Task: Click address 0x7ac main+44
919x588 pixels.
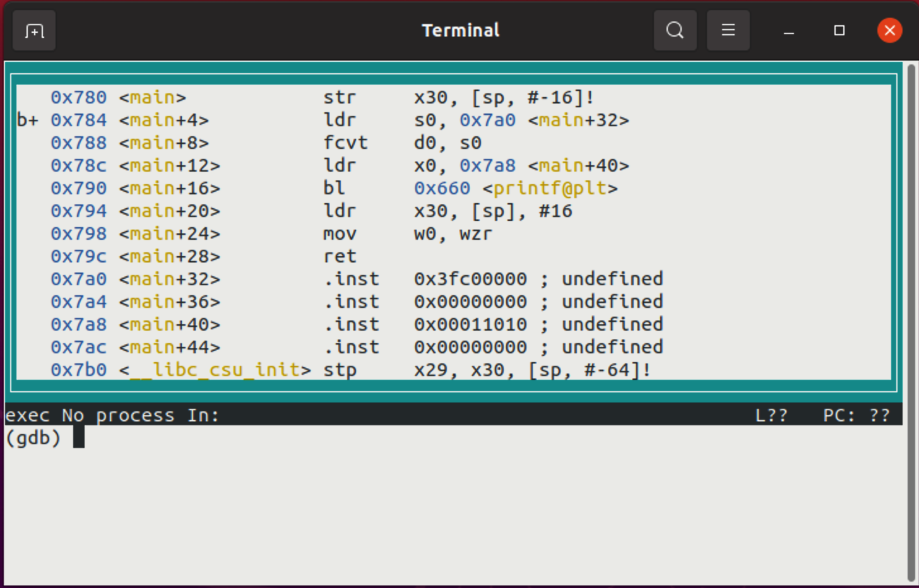Action: (x=79, y=347)
